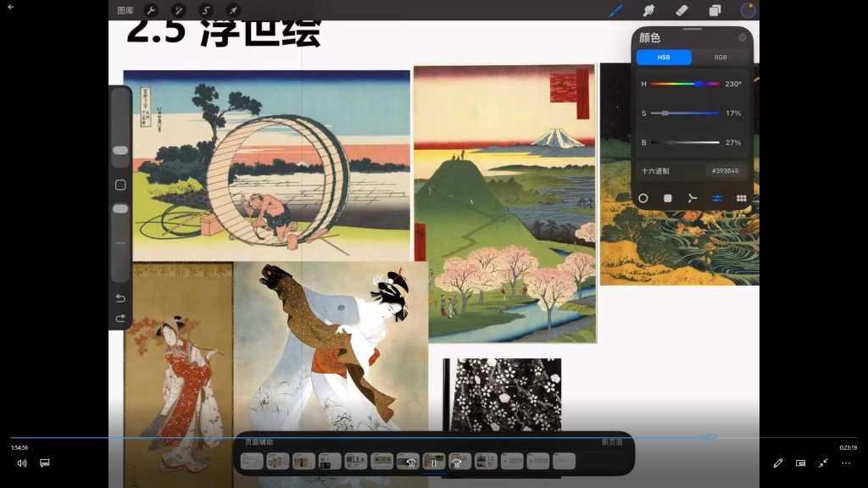The image size is (868, 488).
Task: Switch to Classic square picker mode
Action: pos(668,198)
